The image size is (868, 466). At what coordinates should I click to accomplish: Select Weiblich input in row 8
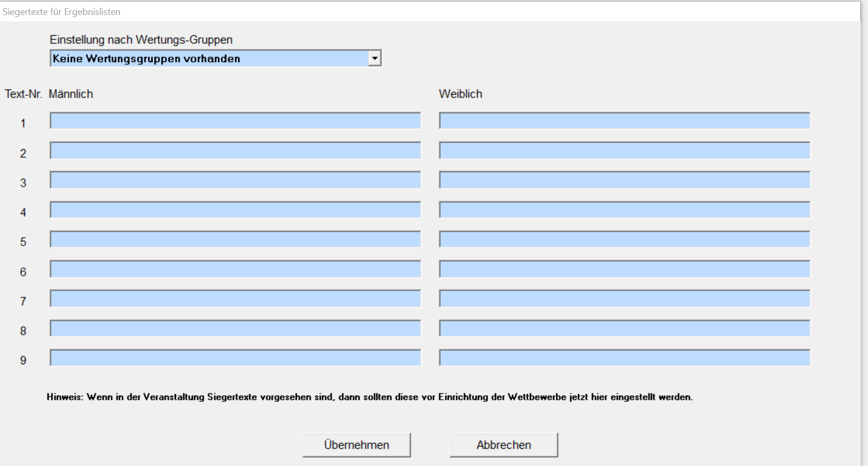click(624, 329)
